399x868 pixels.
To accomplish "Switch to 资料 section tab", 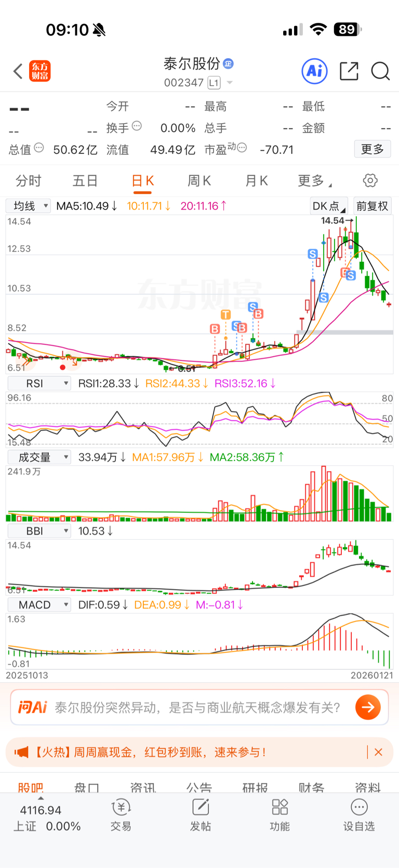I will tap(368, 787).
